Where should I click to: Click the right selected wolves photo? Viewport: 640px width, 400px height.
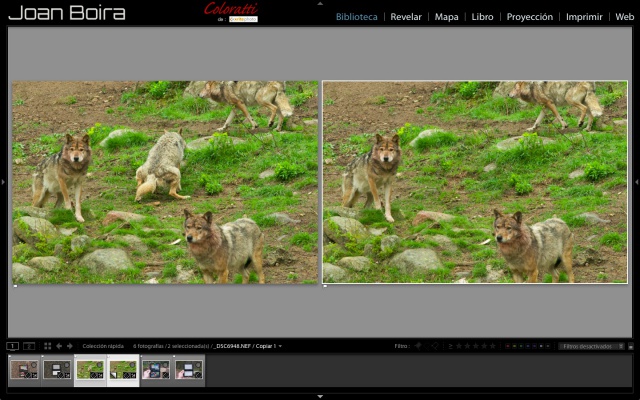pos(475,182)
